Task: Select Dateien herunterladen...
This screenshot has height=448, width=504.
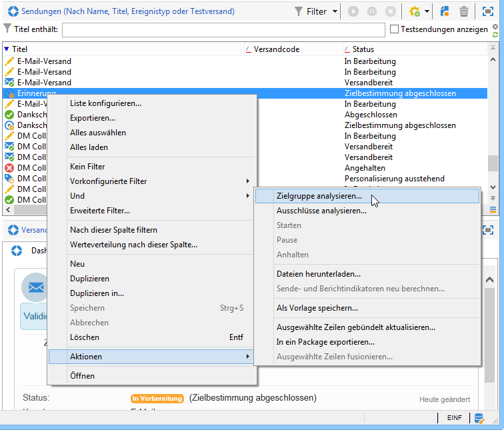Action: [x=367, y=274]
